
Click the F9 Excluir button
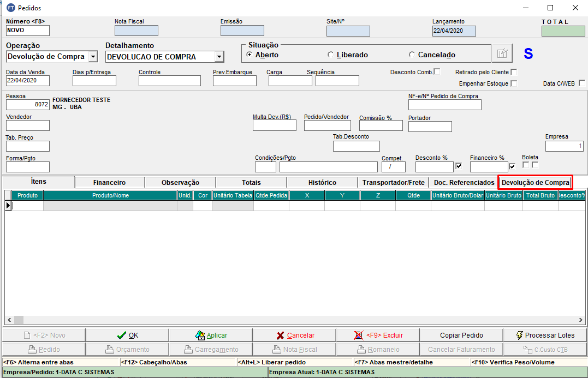[378, 335]
